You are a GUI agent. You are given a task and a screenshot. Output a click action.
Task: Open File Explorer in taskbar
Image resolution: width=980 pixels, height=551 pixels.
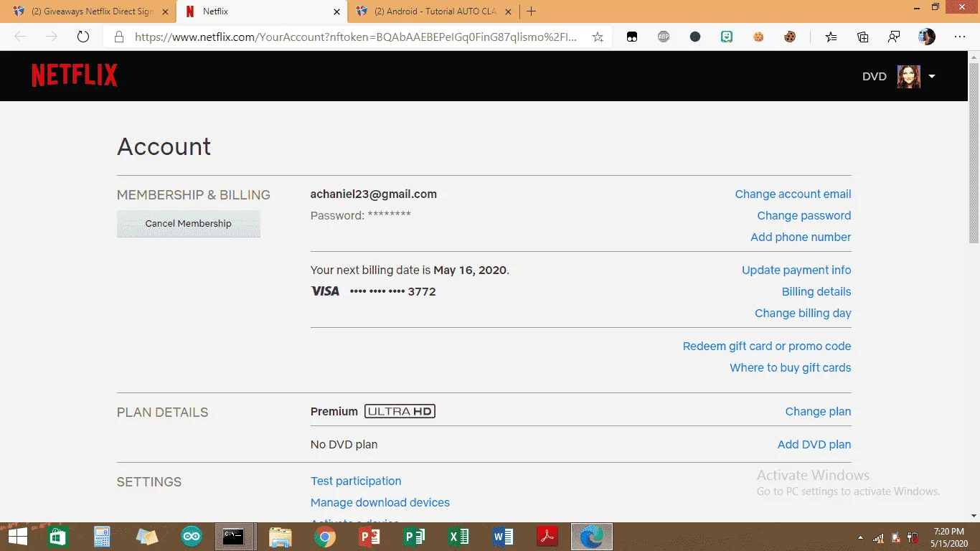tap(280, 536)
